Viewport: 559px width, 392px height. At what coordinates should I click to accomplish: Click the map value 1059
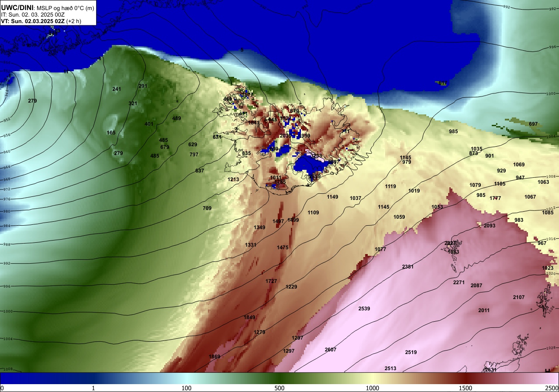[399, 217]
